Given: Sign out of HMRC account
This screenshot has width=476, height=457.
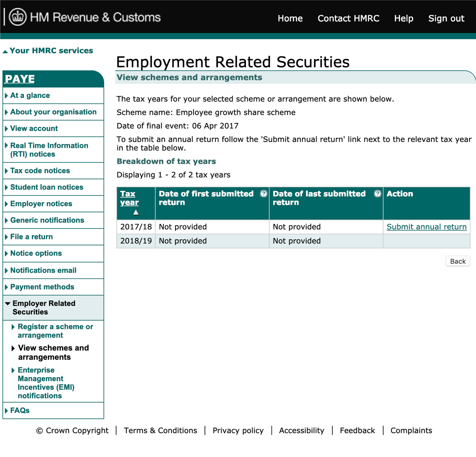Looking at the screenshot, I should [446, 19].
